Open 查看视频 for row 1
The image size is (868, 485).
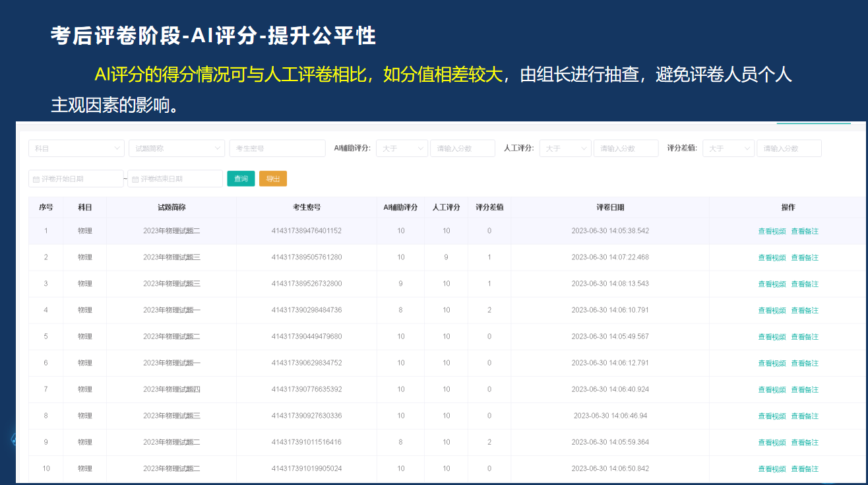point(772,231)
